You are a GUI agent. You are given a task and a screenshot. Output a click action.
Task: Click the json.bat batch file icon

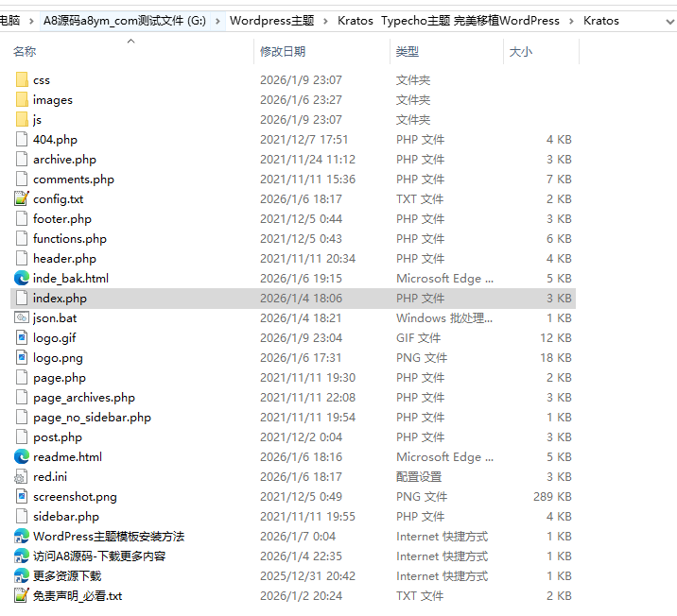[x=22, y=318]
